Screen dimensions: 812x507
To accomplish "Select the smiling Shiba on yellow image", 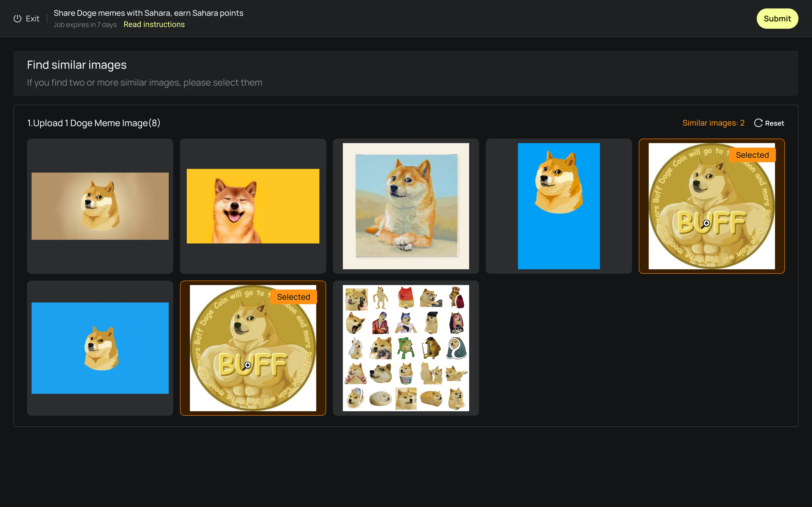I will pyautogui.click(x=253, y=206).
